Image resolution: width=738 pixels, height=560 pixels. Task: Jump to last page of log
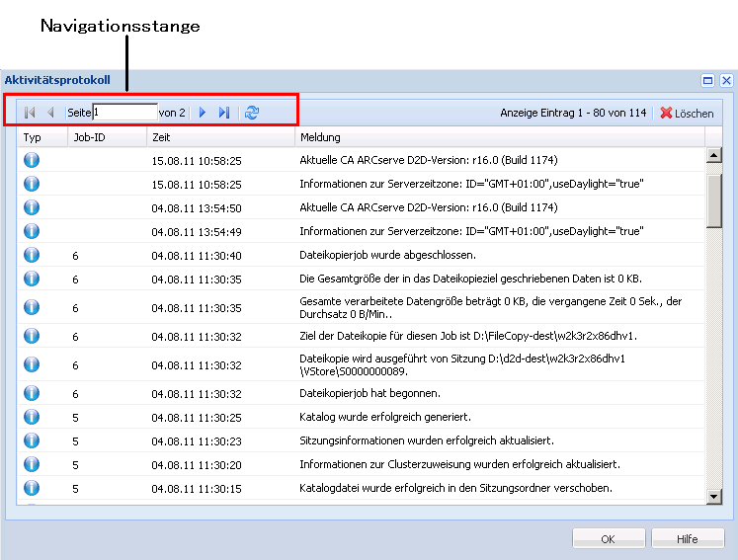point(224,113)
